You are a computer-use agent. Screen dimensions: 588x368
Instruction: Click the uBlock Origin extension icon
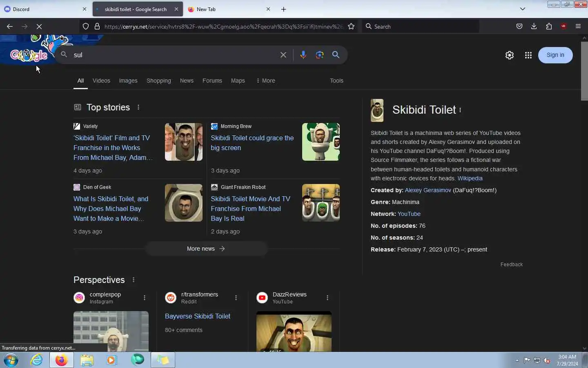pyautogui.click(x=563, y=26)
